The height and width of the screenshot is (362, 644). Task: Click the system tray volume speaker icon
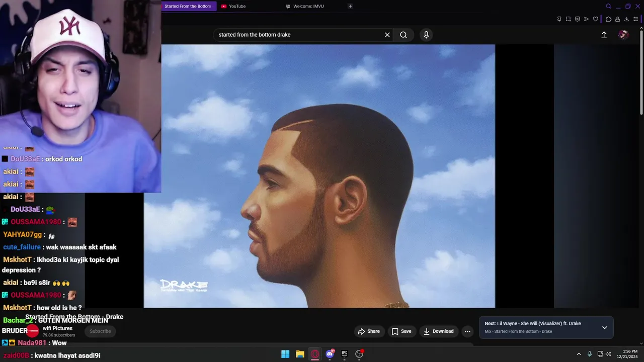pos(608,354)
